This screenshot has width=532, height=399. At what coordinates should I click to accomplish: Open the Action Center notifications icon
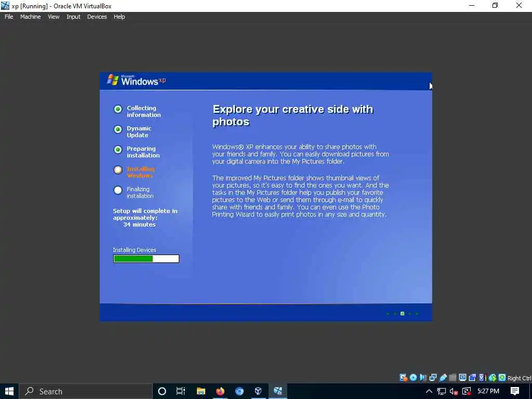pyautogui.click(x=515, y=391)
